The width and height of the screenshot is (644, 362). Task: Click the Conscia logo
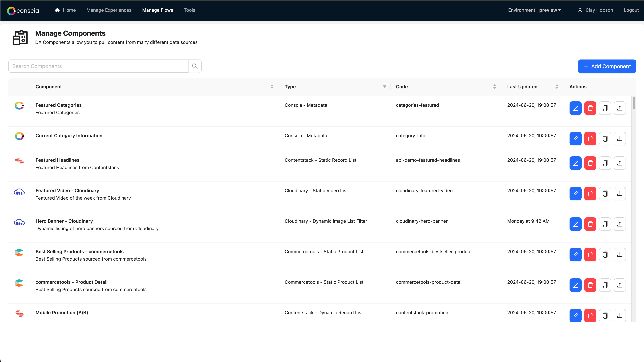tap(23, 11)
